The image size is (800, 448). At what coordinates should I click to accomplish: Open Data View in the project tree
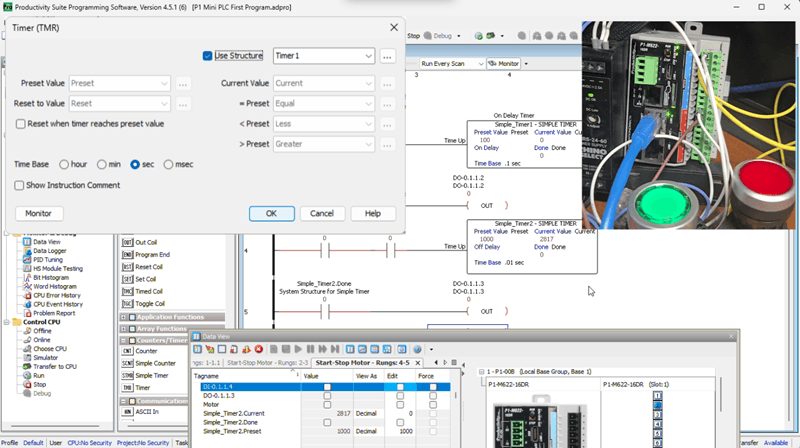[46, 242]
